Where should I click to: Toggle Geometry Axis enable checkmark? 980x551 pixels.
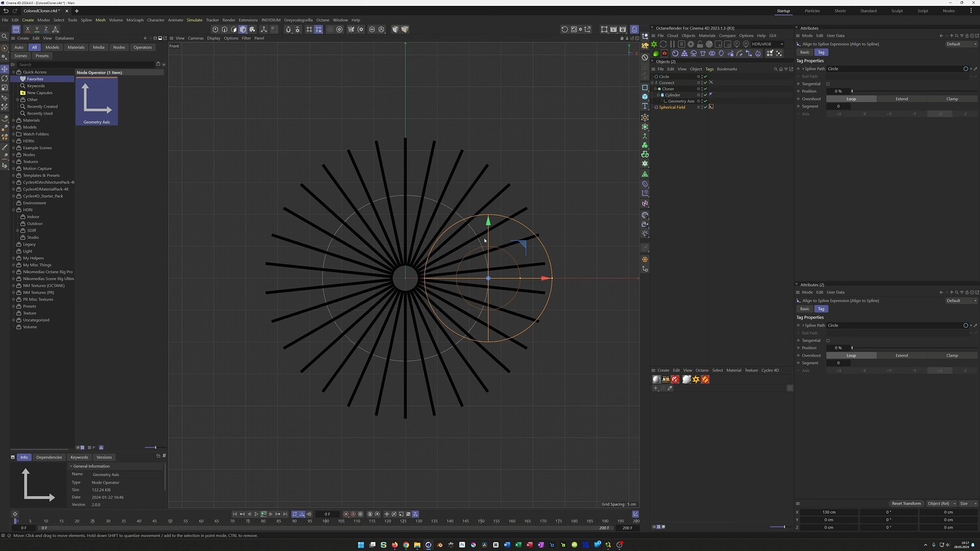point(706,101)
